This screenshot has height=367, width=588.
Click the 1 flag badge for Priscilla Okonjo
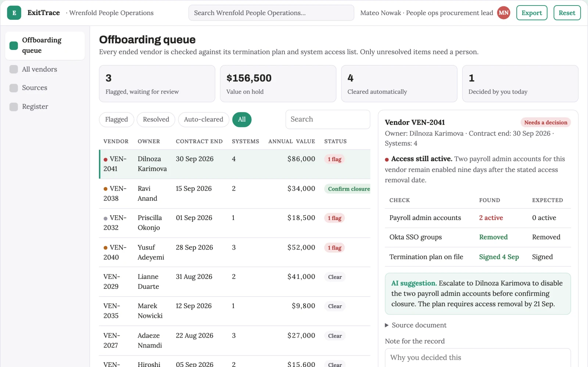tap(334, 218)
